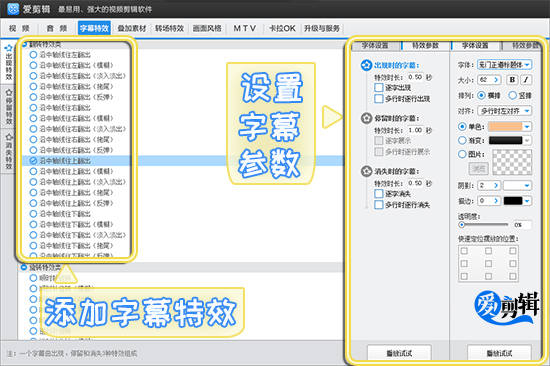Select 沿中轴线往下翻出（拖尾） effect

coord(72,246)
